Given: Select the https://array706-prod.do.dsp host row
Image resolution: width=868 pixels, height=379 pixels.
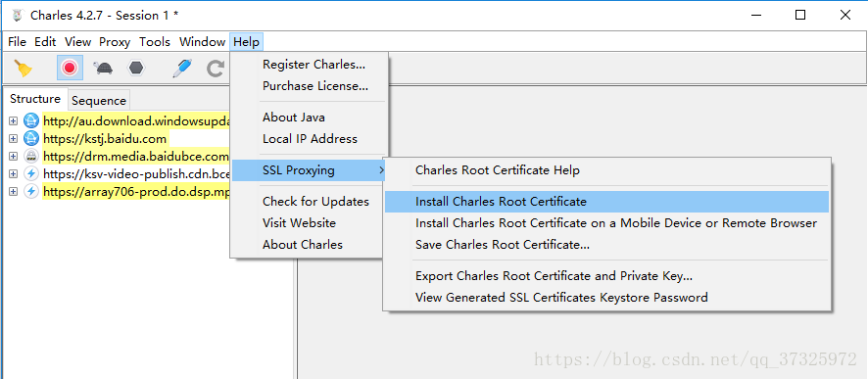Looking at the screenshot, I should tap(136, 191).
